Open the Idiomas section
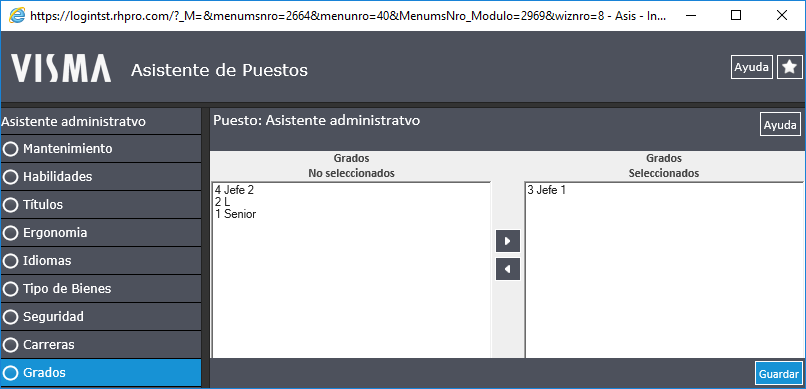The image size is (806, 389). [x=101, y=261]
